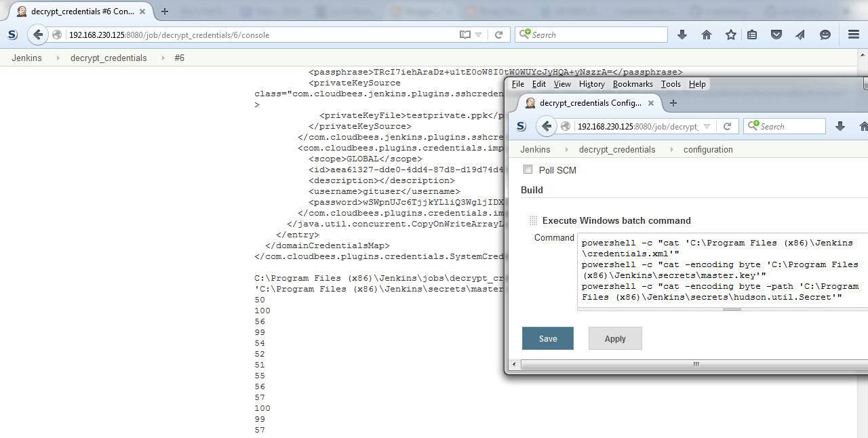Click the Downloads arrow icon in back window
The image size is (868, 438).
coord(682,35)
